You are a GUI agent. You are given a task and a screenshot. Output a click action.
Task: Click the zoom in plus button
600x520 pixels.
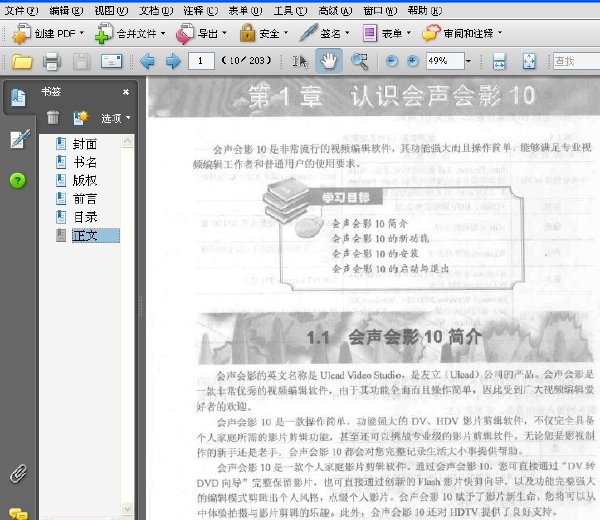point(412,61)
